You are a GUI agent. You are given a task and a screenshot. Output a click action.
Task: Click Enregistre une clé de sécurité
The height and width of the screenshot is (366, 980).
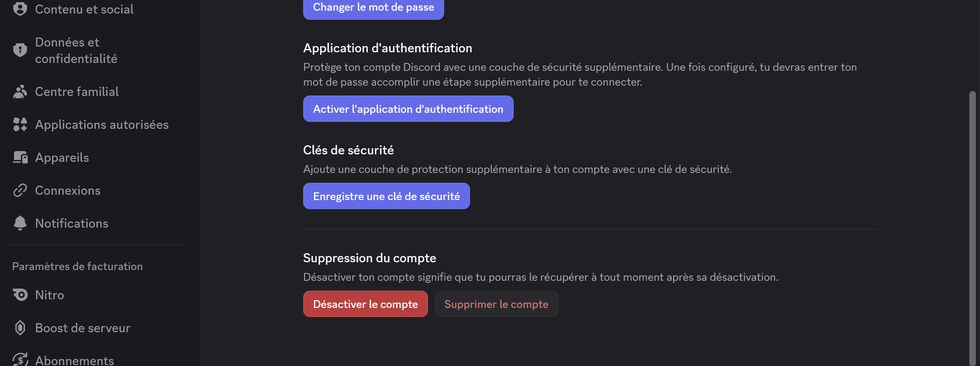tap(386, 196)
